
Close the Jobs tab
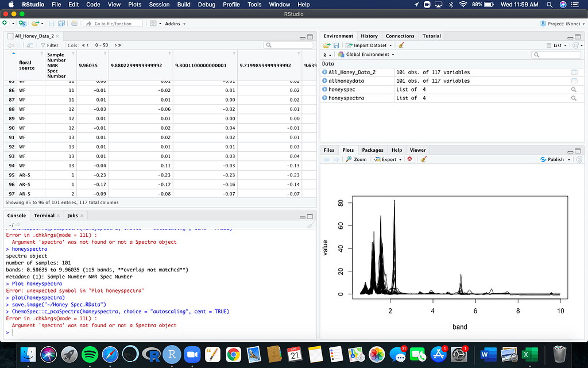click(82, 216)
